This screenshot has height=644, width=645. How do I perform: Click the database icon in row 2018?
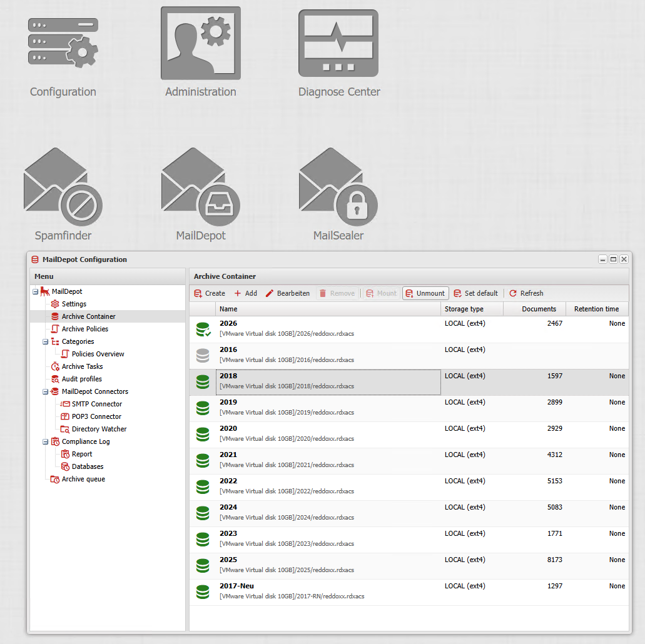[x=203, y=381]
